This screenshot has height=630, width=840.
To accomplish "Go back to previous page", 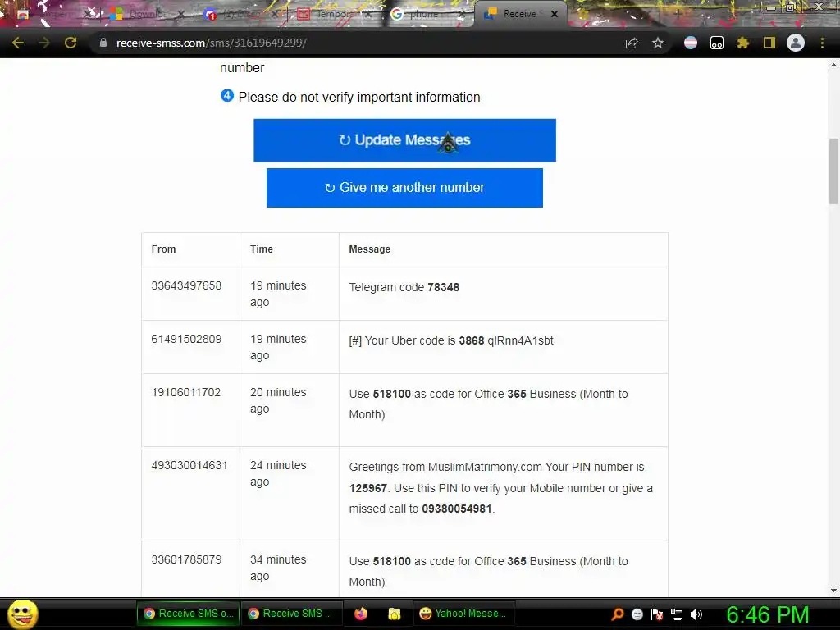I will [18, 43].
